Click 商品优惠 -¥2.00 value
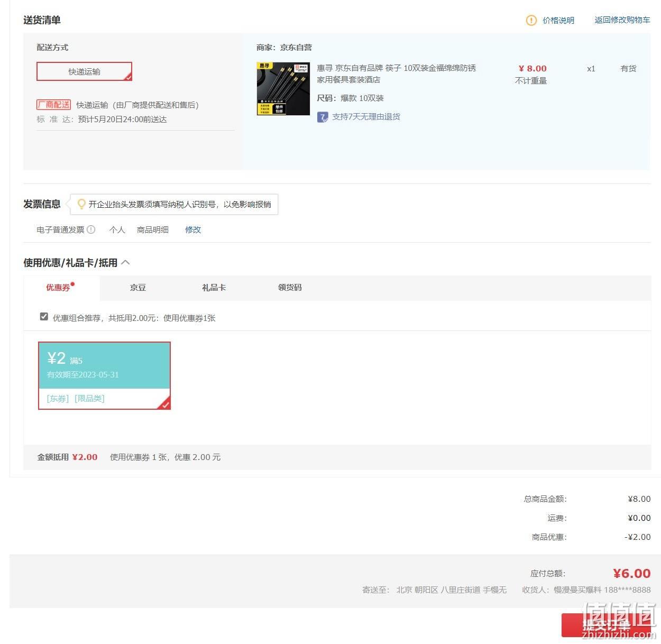Viewport: 661px width, 644px height. pos(638,537)
